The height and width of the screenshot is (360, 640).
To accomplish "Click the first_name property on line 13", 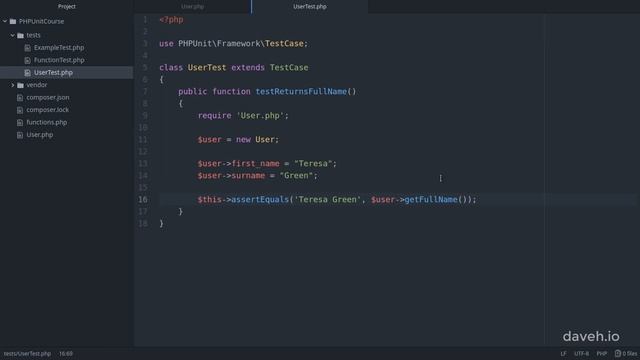I will point(256,163).
